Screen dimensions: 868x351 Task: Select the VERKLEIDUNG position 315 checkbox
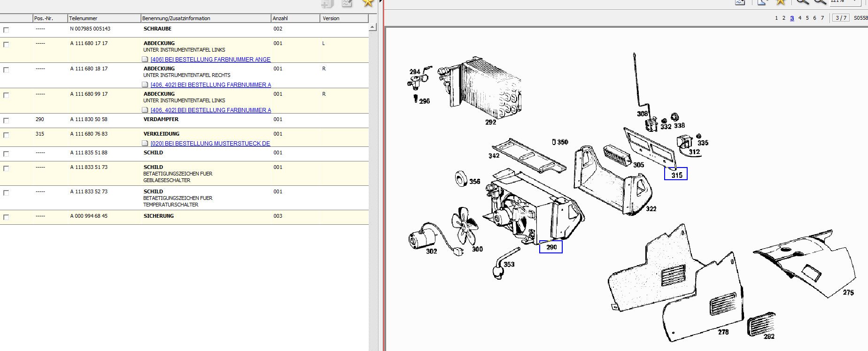pos(6,135)
